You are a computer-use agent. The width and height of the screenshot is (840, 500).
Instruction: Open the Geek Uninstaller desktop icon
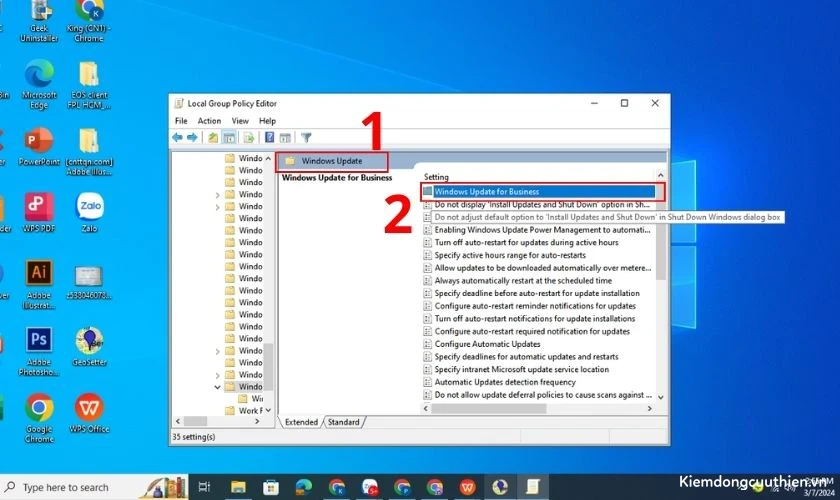point(39,21)
